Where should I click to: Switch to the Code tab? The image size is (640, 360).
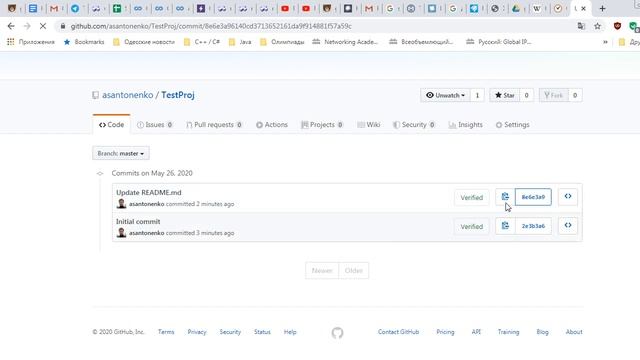pos(111,124)
